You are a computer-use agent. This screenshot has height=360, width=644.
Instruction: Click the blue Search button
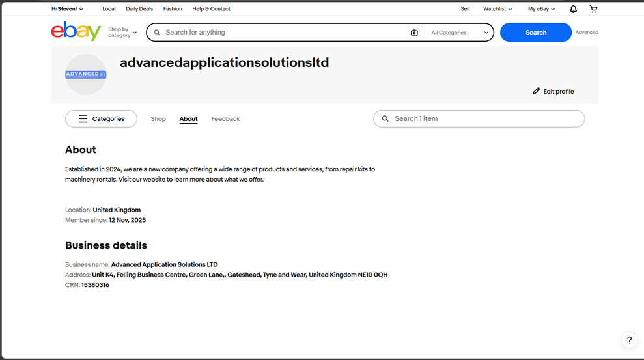click(535, 33)
